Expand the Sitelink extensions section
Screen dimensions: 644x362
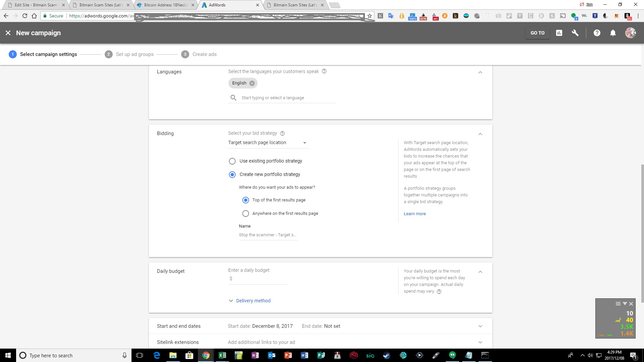(480, 342)
